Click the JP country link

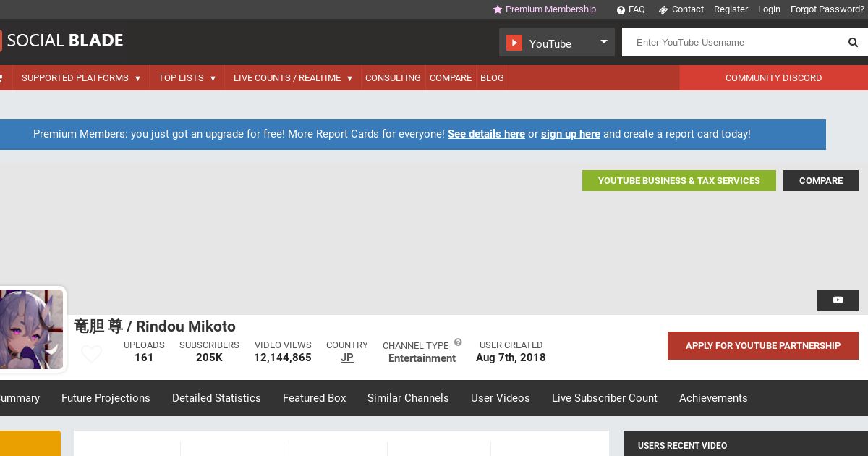347,358
